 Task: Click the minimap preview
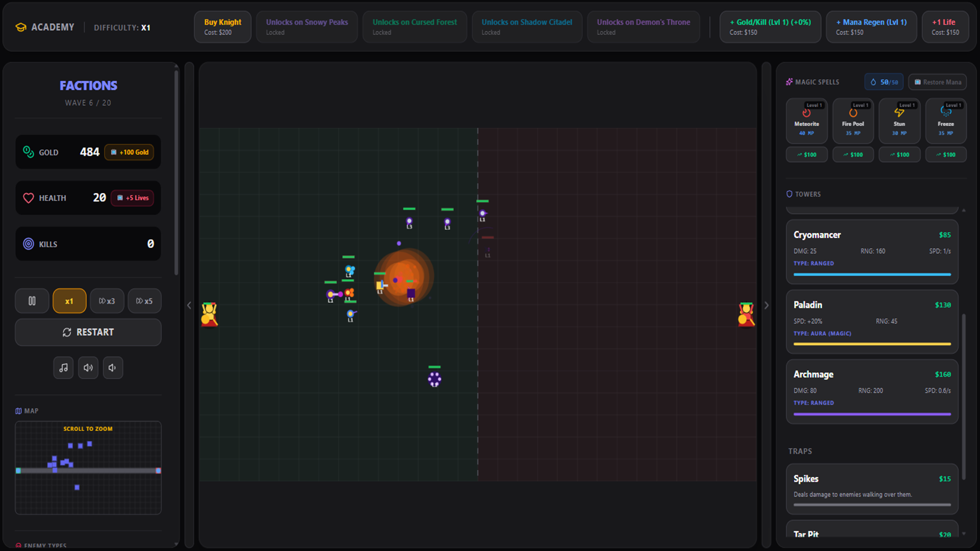tap(88, 468)
